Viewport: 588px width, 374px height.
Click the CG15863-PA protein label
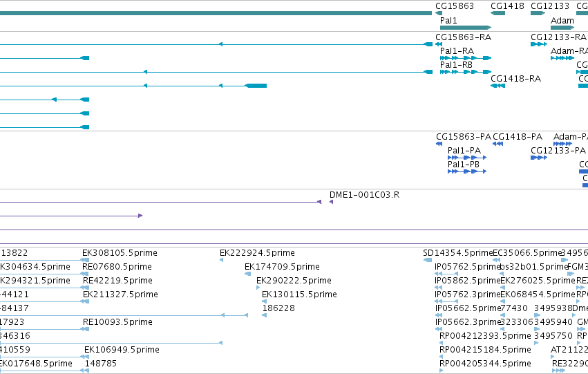(x=464, y=137)
